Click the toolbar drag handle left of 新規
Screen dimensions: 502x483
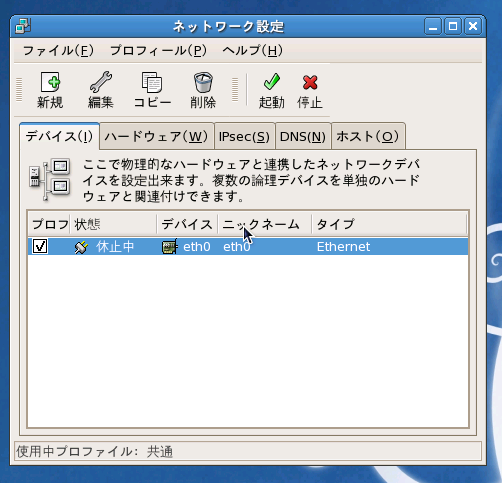[19, 89]
